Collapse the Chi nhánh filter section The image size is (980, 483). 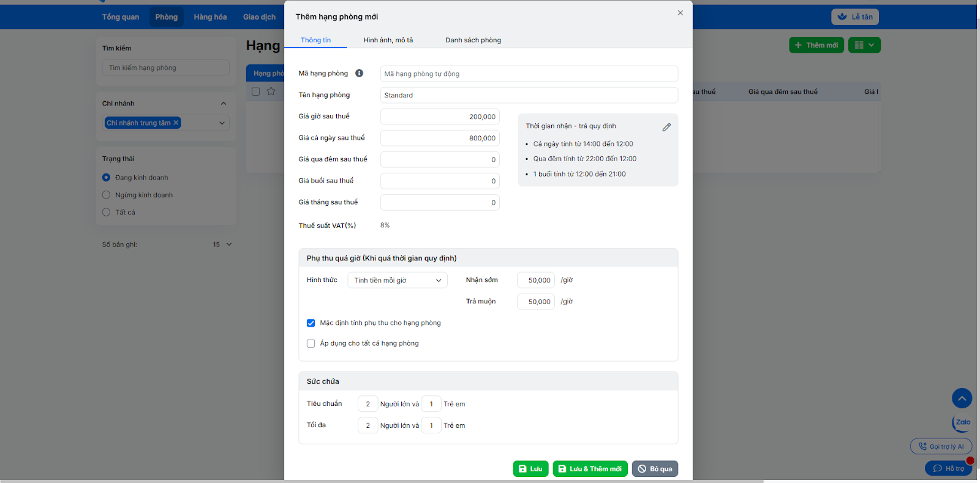coord(224,104)
